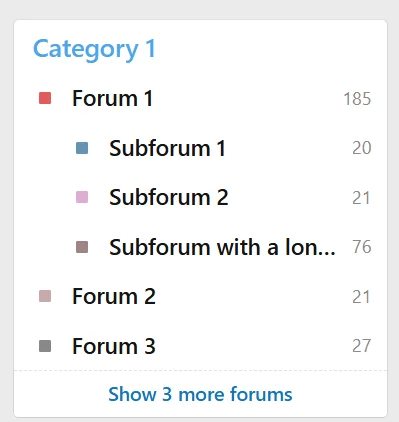Click the blue square icon beside Subforum 1
The image size is (399, 422).
coord(82,148)
